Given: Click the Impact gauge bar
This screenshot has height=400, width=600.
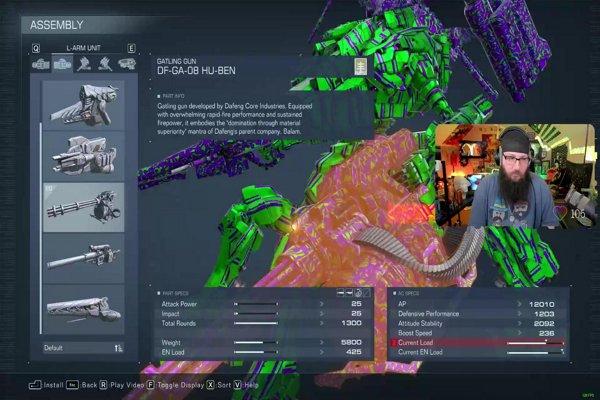Looking at the screenshot, I should [x=256, y=313].
